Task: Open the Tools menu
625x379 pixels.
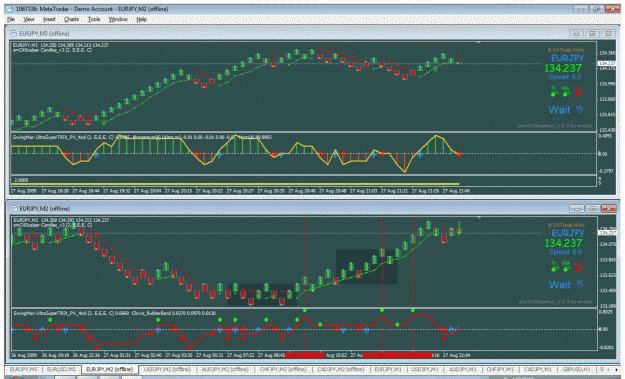Action: click(94, 19)
